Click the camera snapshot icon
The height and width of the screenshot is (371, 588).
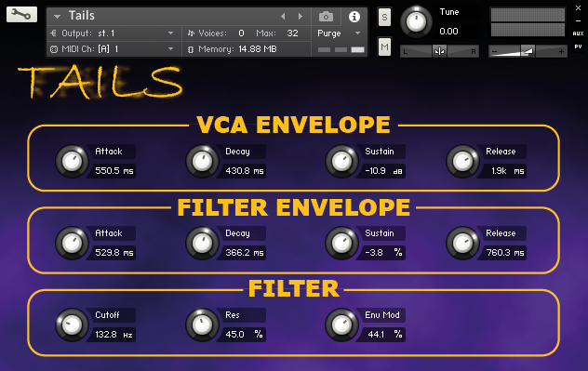[x=326, y=17]
